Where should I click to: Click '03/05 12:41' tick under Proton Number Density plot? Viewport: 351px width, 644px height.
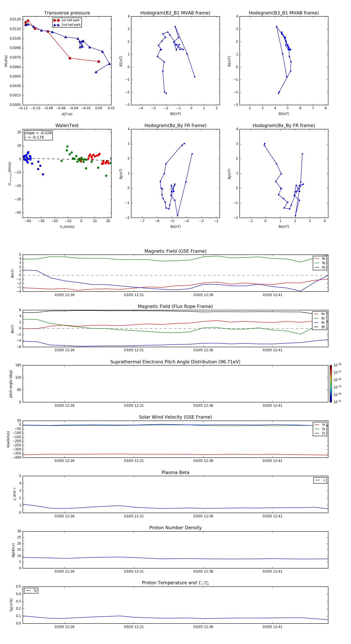[x=272, y=571]
